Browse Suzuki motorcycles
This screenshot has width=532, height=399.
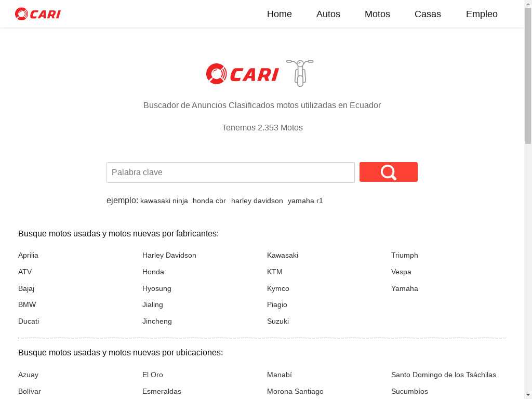(277, 321)
